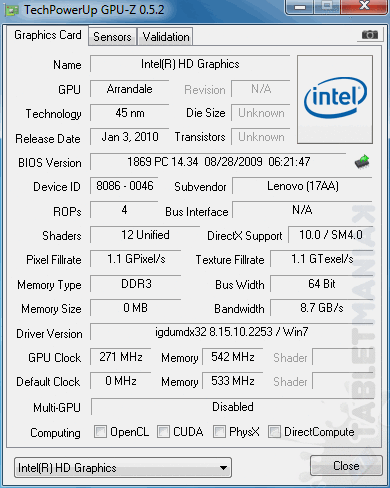
Task: Click the Release Date field Jan 3, 2010
Action: point(129,137)
